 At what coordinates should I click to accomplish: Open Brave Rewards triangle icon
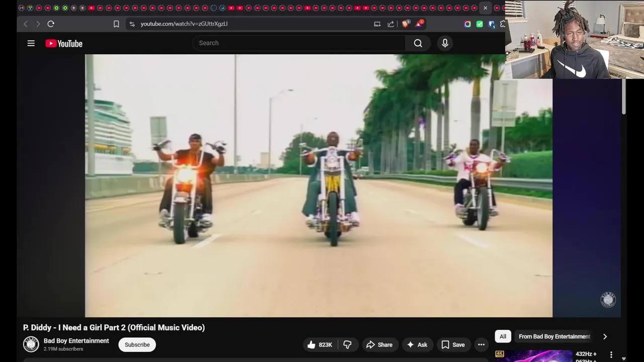click(420, 24)
